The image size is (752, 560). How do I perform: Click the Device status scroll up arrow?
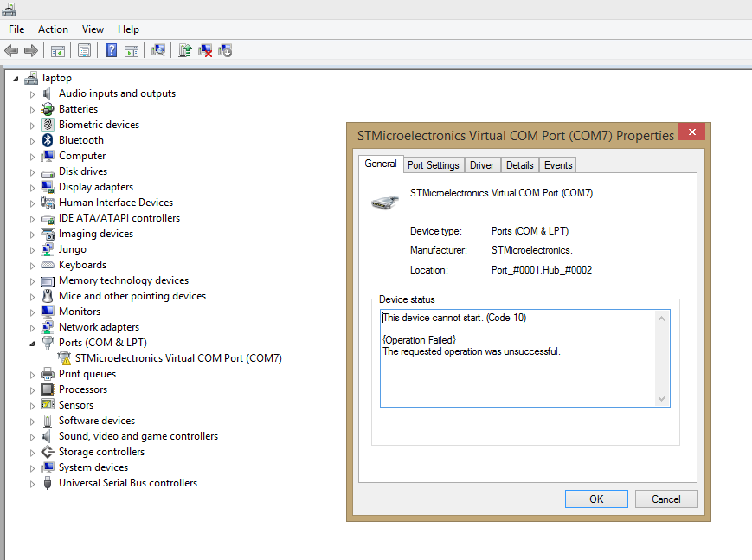coord(661,319)
